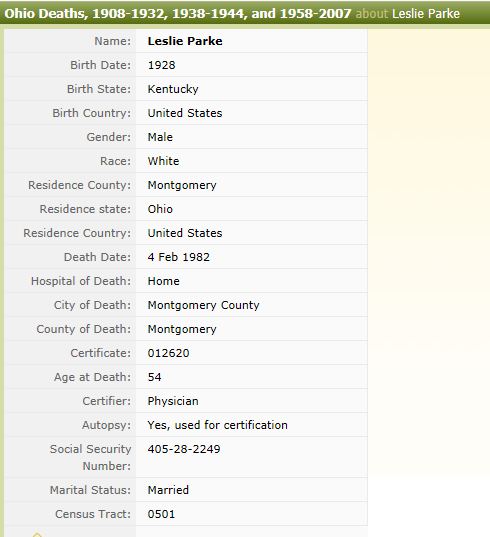This screenshot has height=537, width=490.
Task: Click the Social Security Number value
Action: tap(184, 449)
